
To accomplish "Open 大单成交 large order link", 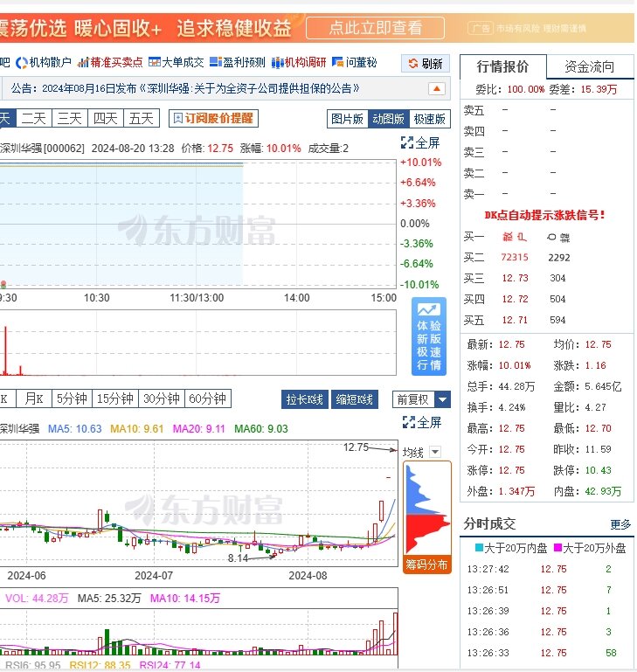I will (x=177, y=63).
